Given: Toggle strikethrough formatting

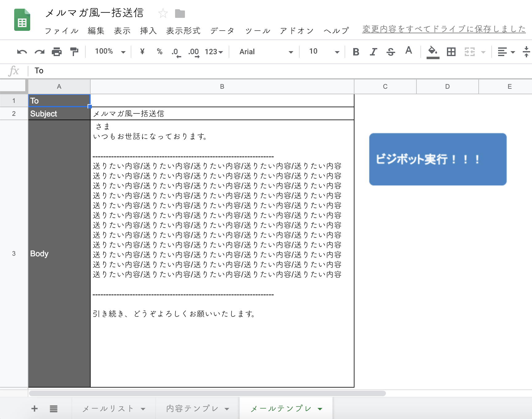Looking at the screenshot, I should click(391, 52).
